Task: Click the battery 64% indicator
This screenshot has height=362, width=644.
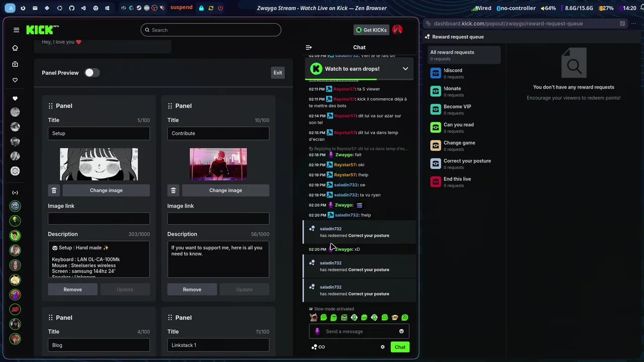Action: pyautogui.click(x=548, y=8)
